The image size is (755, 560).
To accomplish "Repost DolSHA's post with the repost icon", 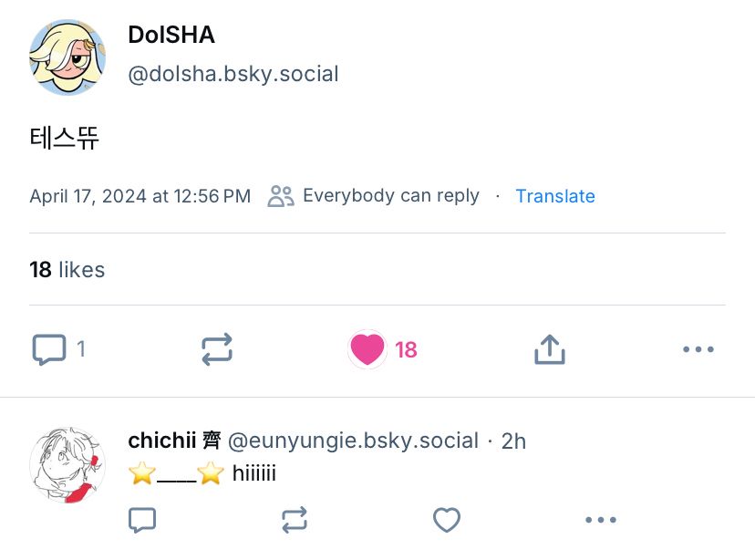I will (x=217, y=349).
